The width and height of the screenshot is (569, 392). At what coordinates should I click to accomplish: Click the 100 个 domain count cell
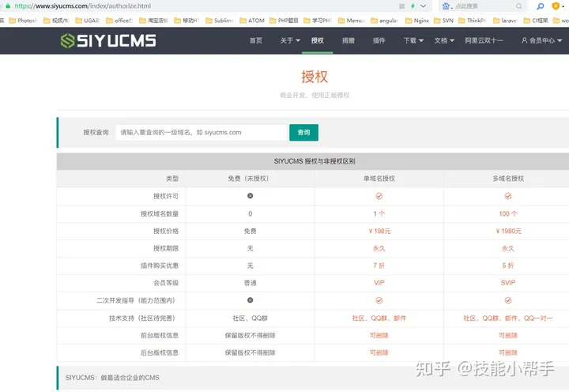point(508,214)
